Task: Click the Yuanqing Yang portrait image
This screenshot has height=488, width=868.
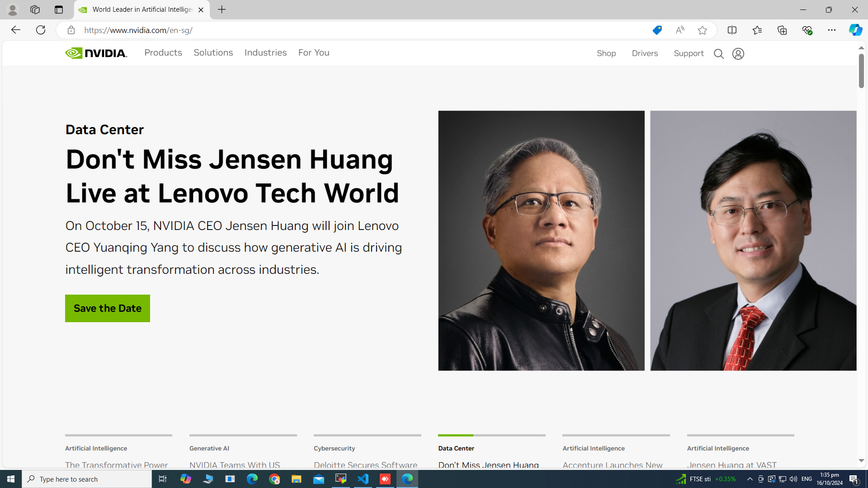Action: (753, 240)
